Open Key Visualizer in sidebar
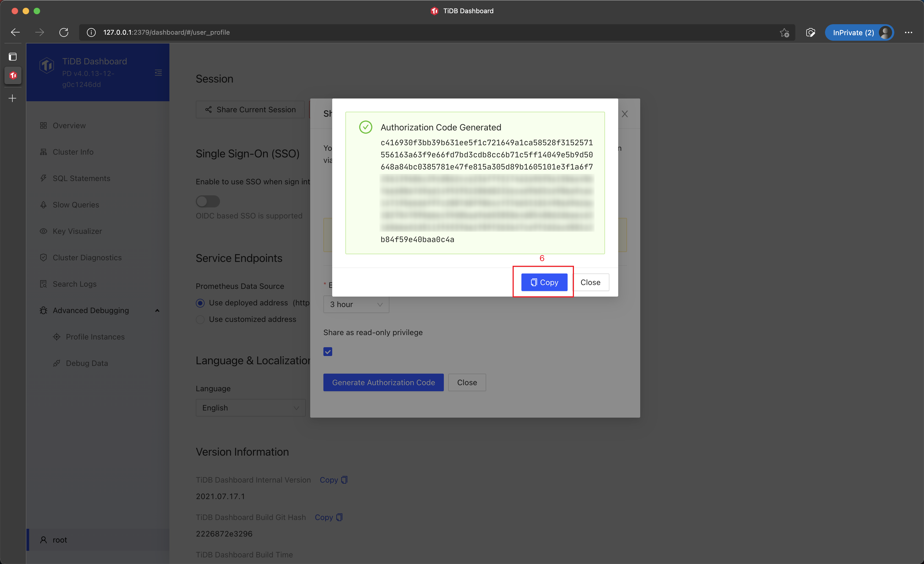The width and height of the screenshot is (924, 564). pos(98,231)
